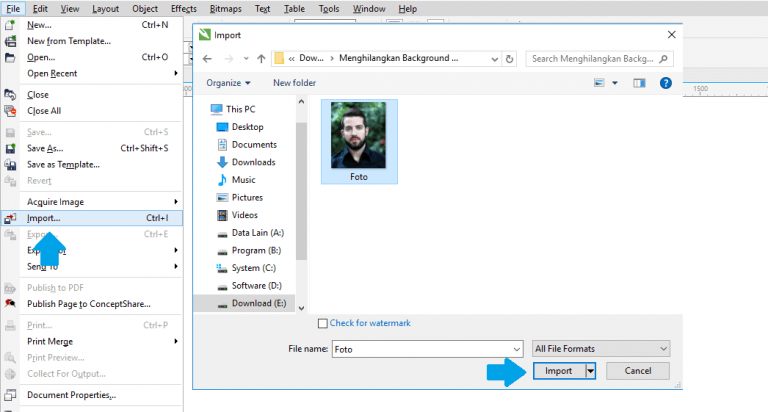The width and height of the screenshot is (768, 412).
Task: Open Data Lain (A:) drive
Action: tap(250, 233)
